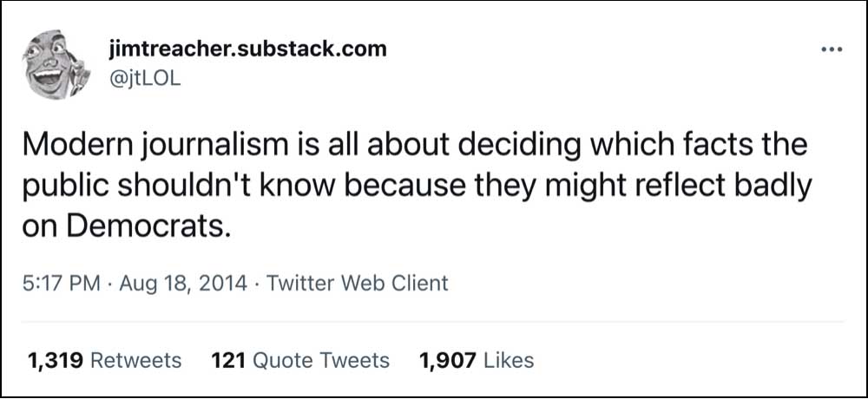Viewport: 868px width, 399px height.
Task: Click the Retweets label
Action: click(x=135, y=361)
